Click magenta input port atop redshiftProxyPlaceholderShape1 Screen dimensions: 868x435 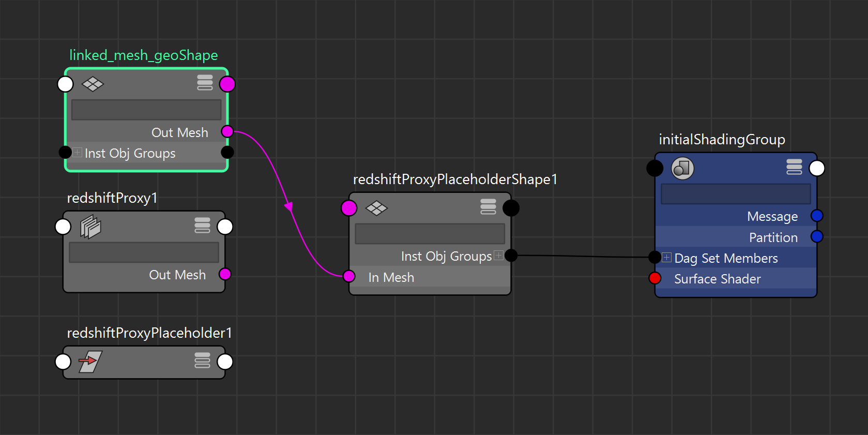click(x=349, y=208)
